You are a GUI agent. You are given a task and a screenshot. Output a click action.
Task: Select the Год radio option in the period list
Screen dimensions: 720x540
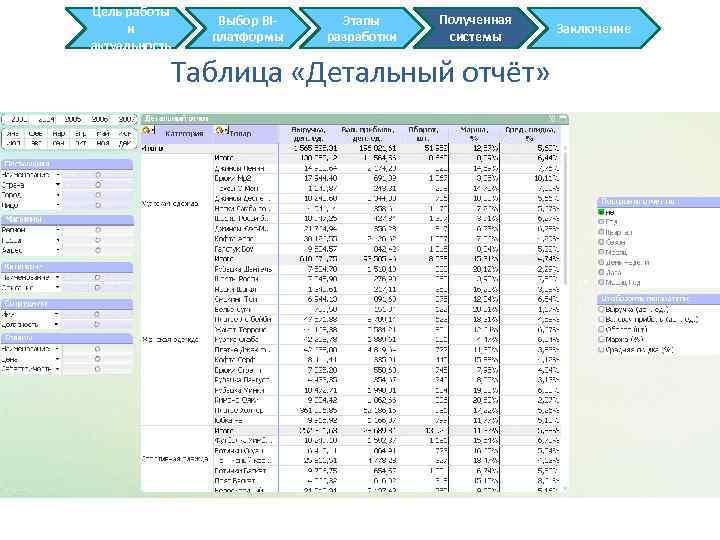(x=601, y=222)
